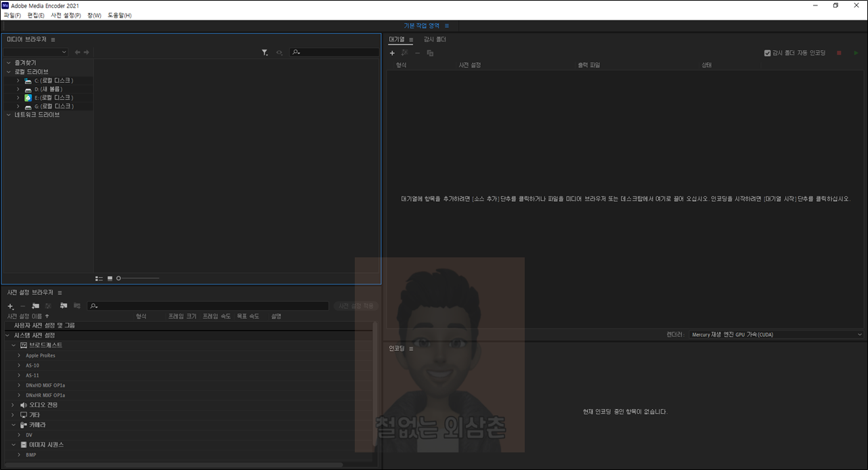Expand the DNxHR MXF OP1a preset group
This screenshot has width=868, height=470.
(x=19, y=395)
